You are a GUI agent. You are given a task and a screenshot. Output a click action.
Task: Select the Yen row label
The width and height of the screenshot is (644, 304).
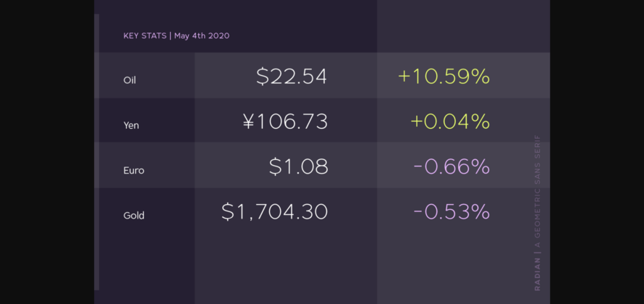pos(131,125)
